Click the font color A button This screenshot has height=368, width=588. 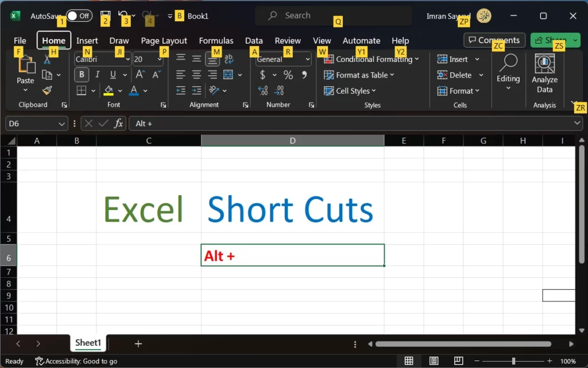(134, 90)
